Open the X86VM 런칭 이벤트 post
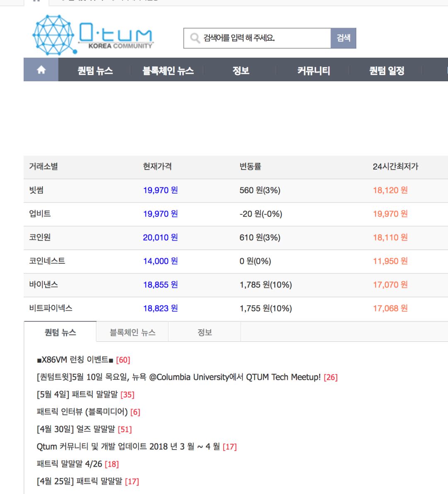This screenshot has width=448, height=494. [x=75, y=360]
